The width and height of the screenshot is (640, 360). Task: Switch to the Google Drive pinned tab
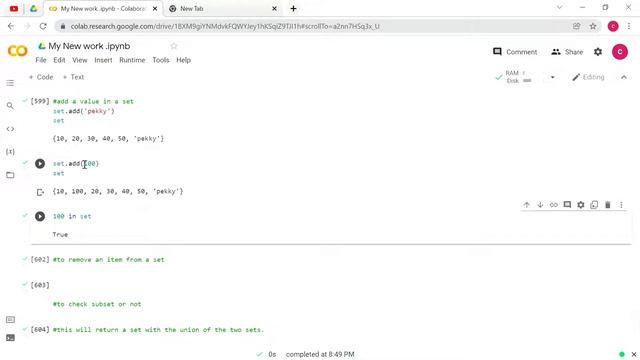pyautogui.click(x=33, y=9)
